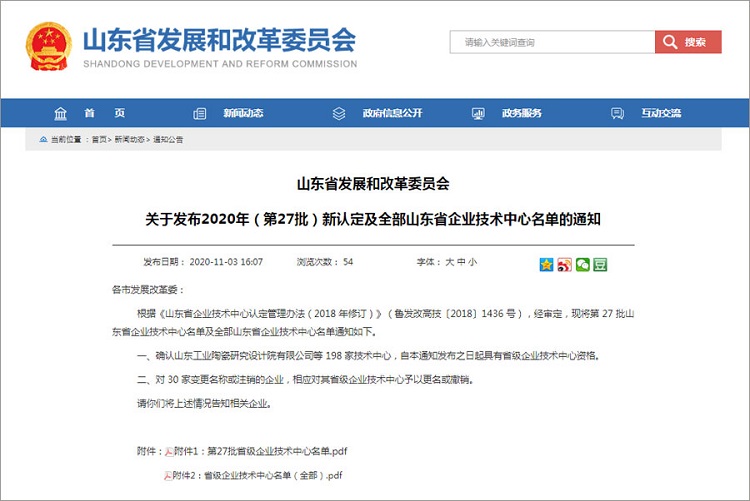Share to Qzone via star icon

(x=546, y=264)
